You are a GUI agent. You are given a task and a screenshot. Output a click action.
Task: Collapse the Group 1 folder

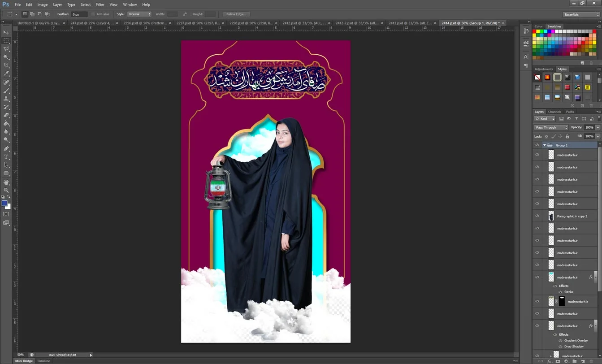(x=545, y=145)
